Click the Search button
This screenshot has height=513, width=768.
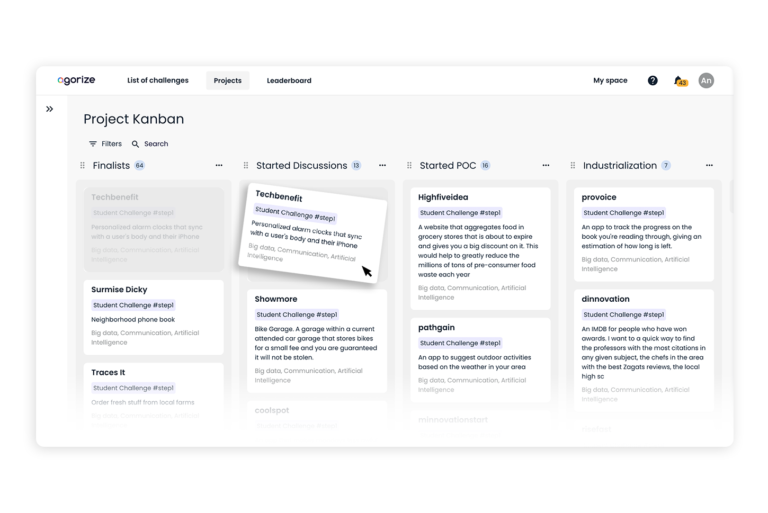pos(150,144)
